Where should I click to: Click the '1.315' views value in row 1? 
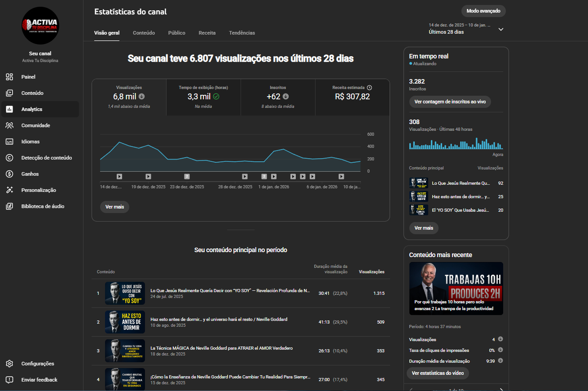click(379, 293)
